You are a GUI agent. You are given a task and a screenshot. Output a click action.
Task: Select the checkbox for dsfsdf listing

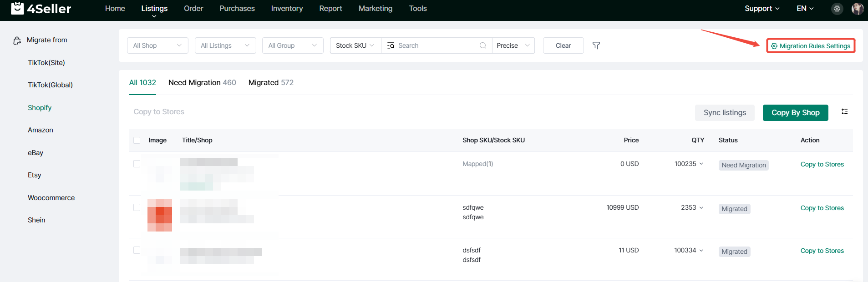pos(137,250)
